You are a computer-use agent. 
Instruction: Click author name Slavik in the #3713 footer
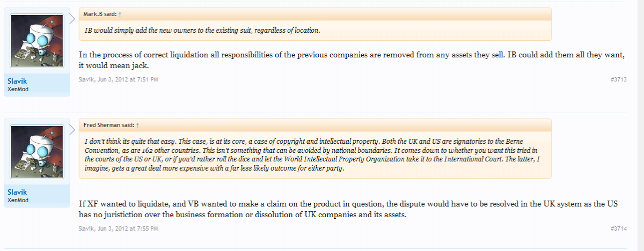click(86, 79)
